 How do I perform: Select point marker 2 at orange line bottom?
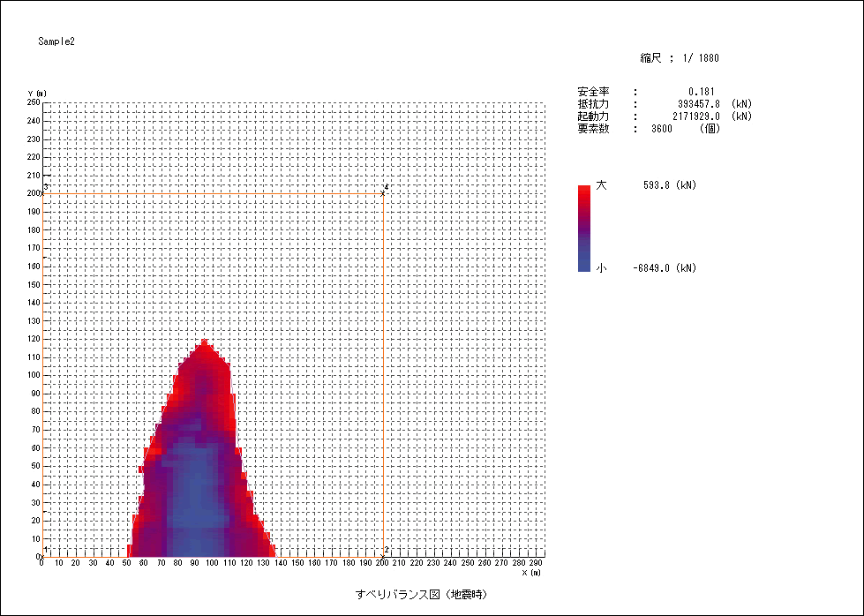click(x=383, y=554)
